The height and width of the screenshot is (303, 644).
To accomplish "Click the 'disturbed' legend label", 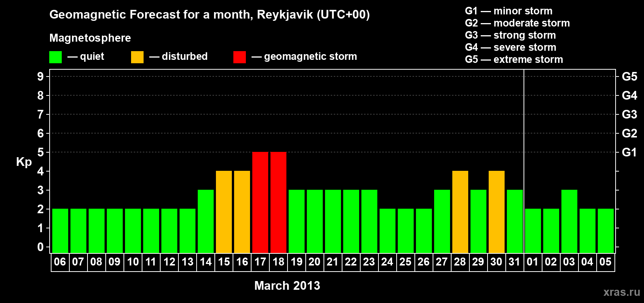I will pyautogui.click(x=184, y=56).
